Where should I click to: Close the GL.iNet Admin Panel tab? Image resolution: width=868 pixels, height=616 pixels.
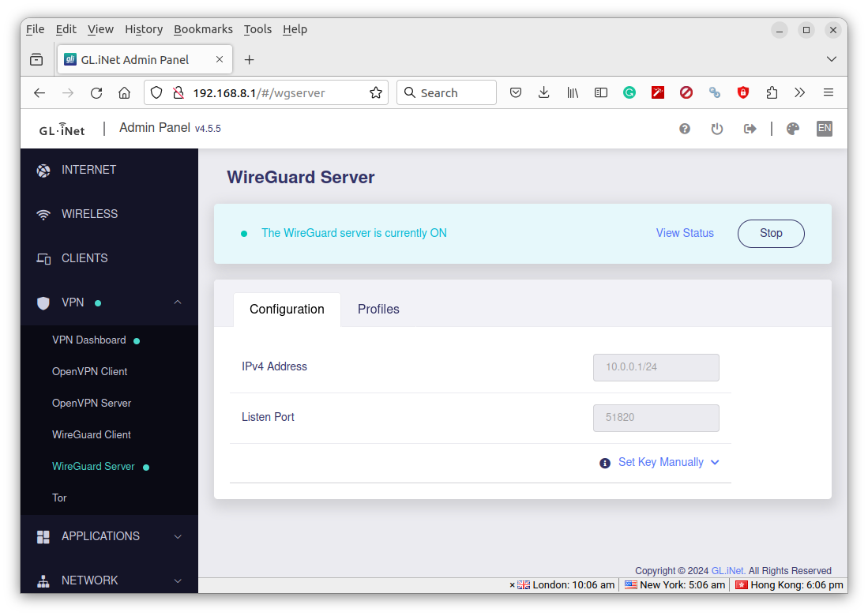[220, 59]
